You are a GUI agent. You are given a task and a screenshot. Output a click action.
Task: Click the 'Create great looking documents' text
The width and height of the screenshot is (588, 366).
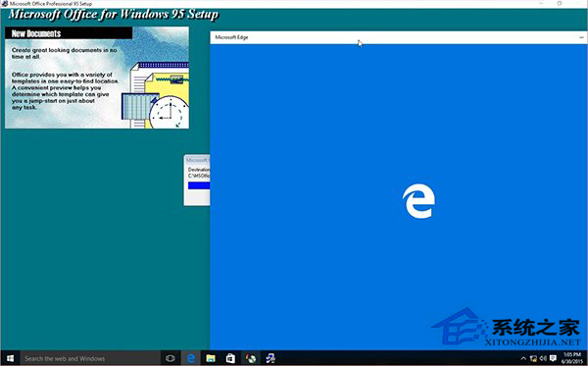tap(64, 53)
